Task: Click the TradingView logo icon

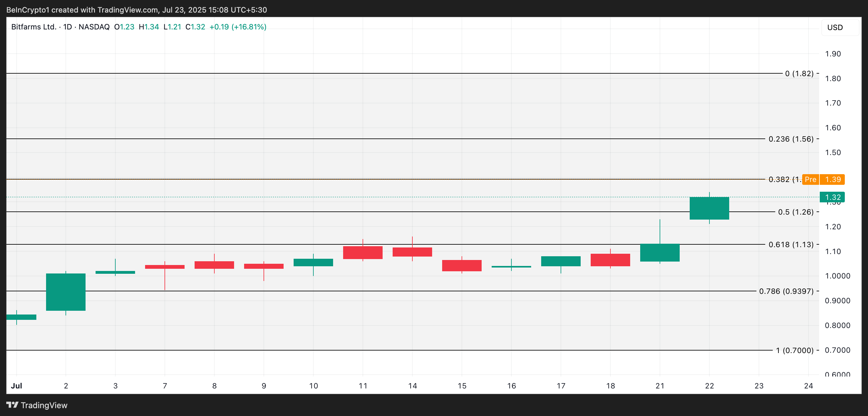Action: [x=12, y=404]
